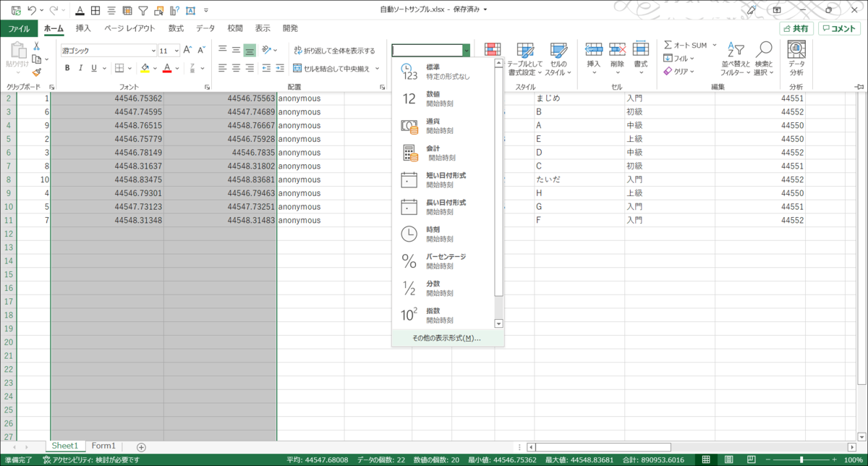This screenshot has height=466, width=868.
Task: Click the add new sheet plus icon
Action: pos(141,446)
